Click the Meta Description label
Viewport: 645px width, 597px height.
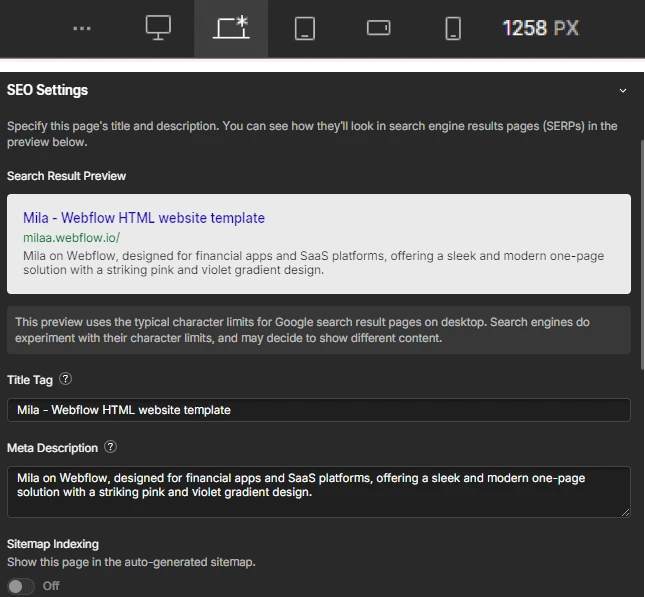(x=52, y=448)
